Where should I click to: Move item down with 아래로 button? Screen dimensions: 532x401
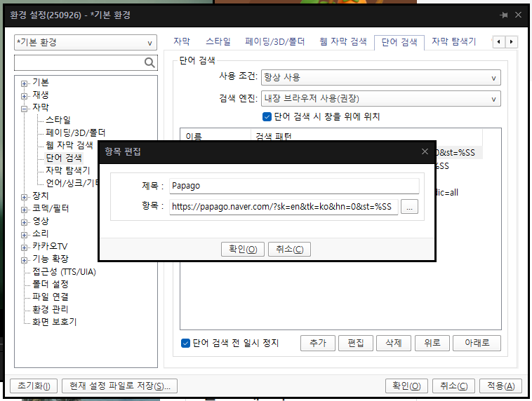pos(477,343)
